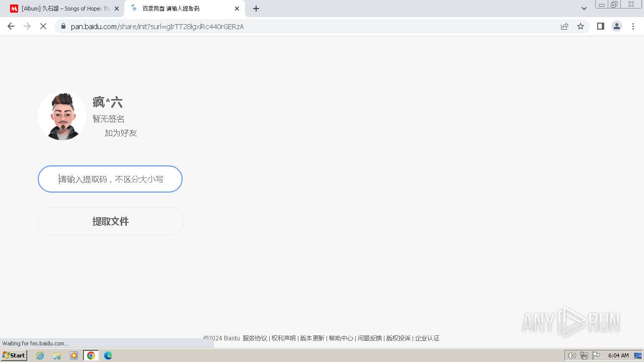This screenshot has height=362, width=644.
Task: Open the 版本更新 footer link
Action: click(x=312, y=338)
